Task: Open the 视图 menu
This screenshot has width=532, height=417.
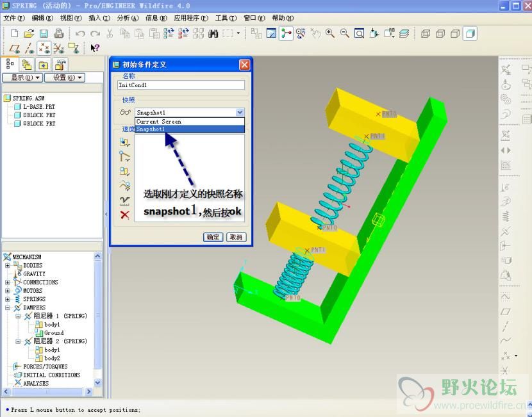Action: pos(71,18)
